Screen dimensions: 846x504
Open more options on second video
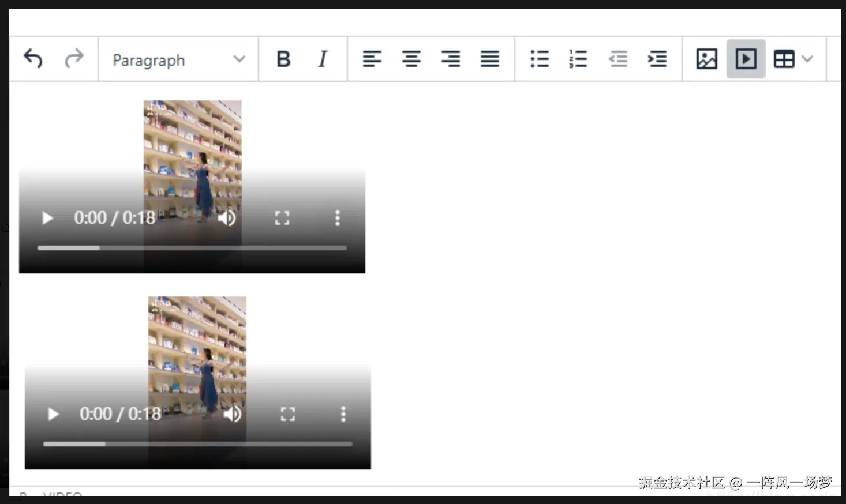tap(343, 414)
